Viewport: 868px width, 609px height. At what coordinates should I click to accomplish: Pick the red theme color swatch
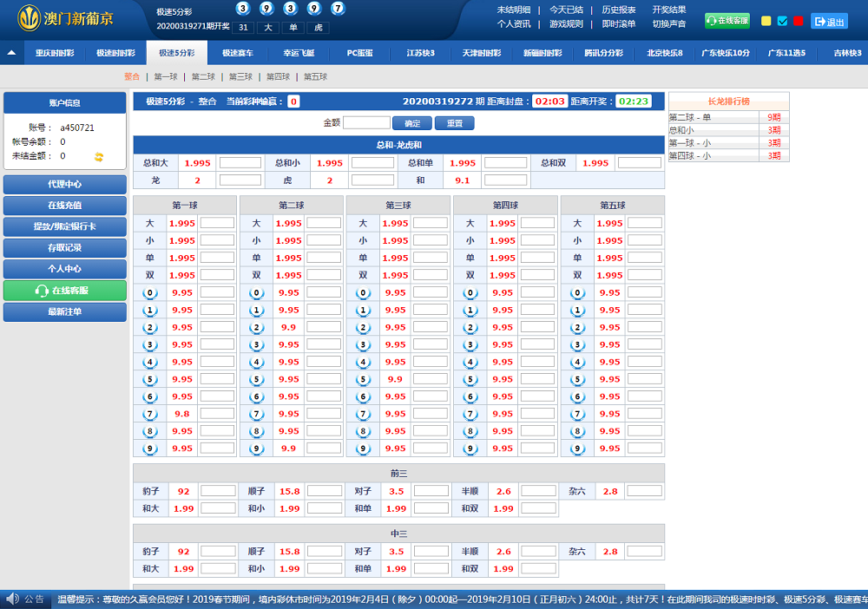click(798, 22)
